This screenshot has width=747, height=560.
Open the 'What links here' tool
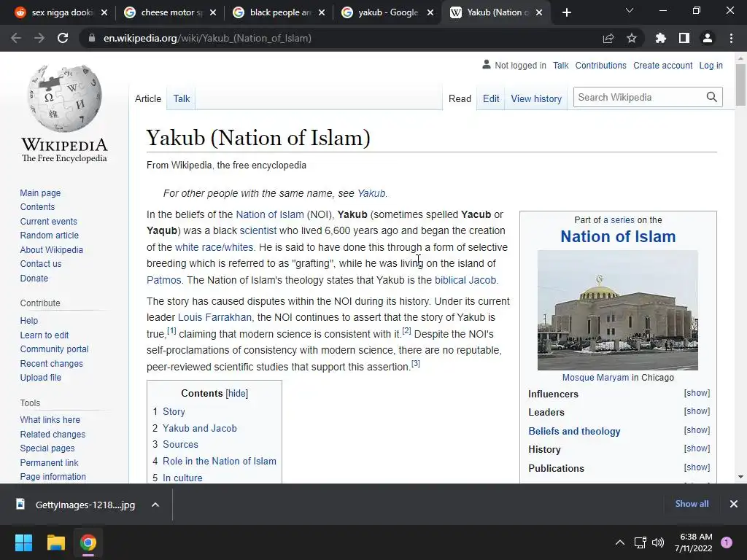[x=50, y=419]
